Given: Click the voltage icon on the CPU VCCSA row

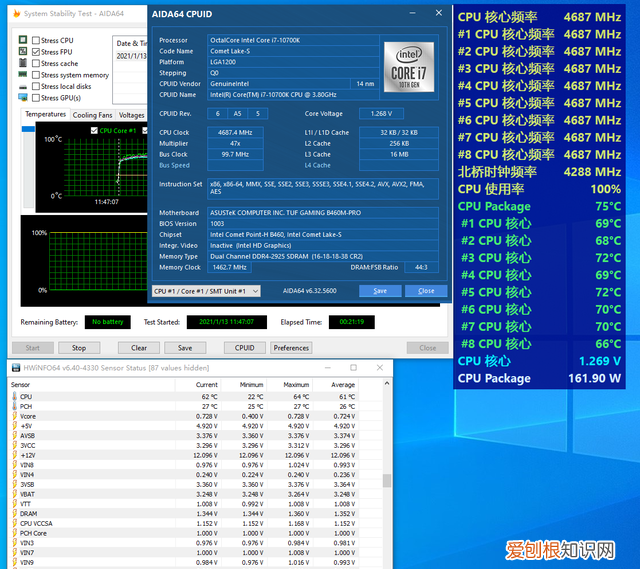Looking at the screenshot, I should (x=15, y=523).
